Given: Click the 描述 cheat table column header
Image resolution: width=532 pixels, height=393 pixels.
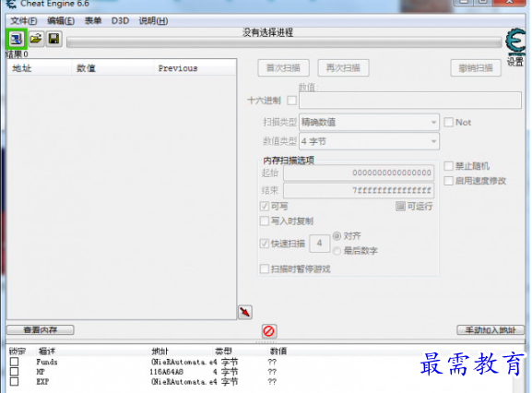Looking at the screenshot, I should coord(47,351).
